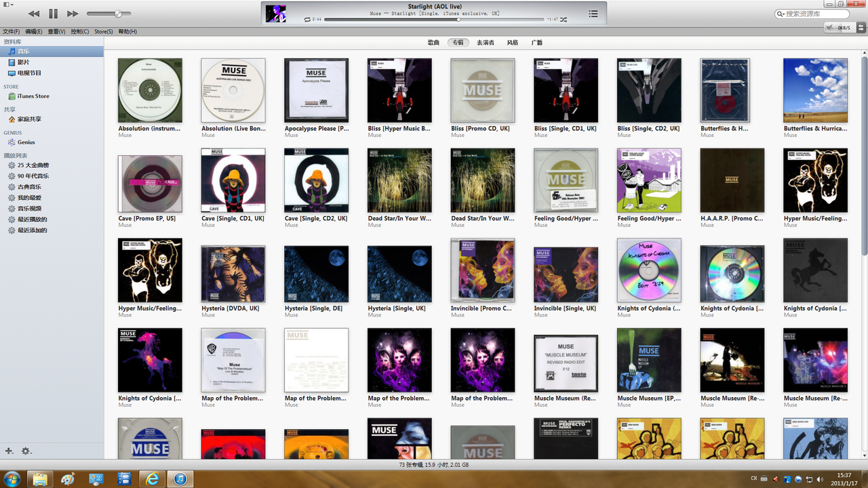Image resolution: width=868 pixels, height=488 pixels.
Task: Adjust the volume slider knob
Action: (119, 14)
